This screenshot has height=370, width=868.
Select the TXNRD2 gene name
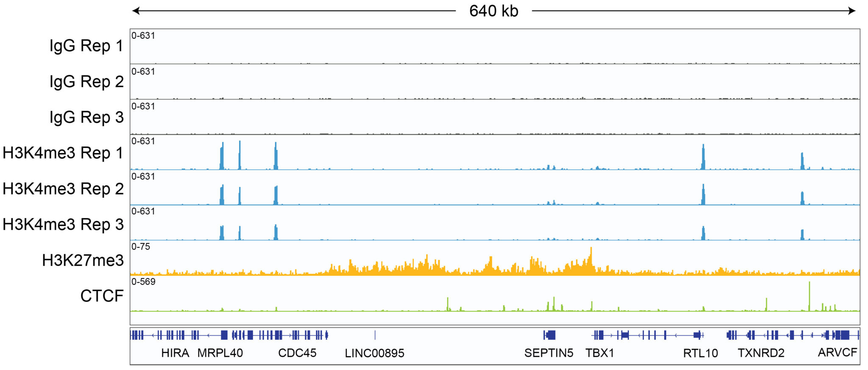(x=761, y=353)
